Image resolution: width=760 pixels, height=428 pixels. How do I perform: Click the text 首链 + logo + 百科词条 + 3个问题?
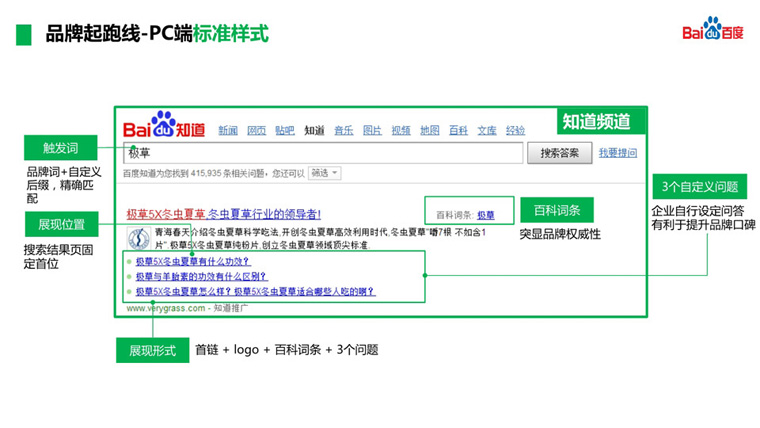(x=286, y=350)
